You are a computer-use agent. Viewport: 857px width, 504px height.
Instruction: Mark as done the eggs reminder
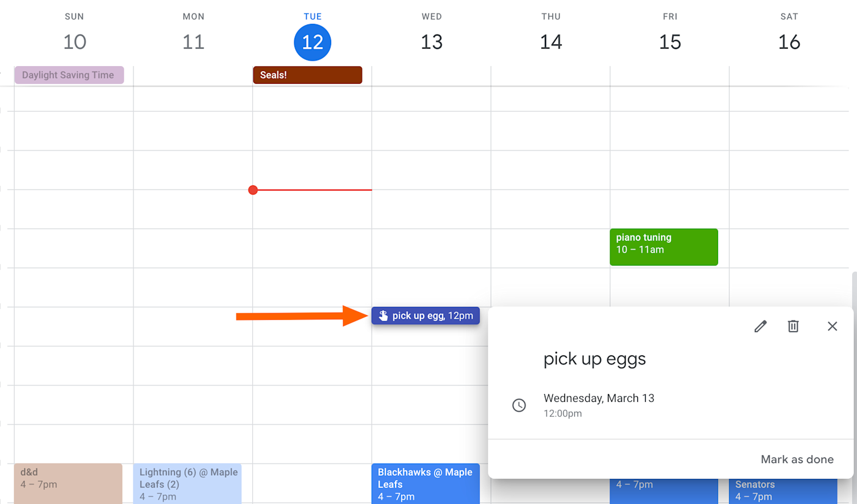pos(797,459)
